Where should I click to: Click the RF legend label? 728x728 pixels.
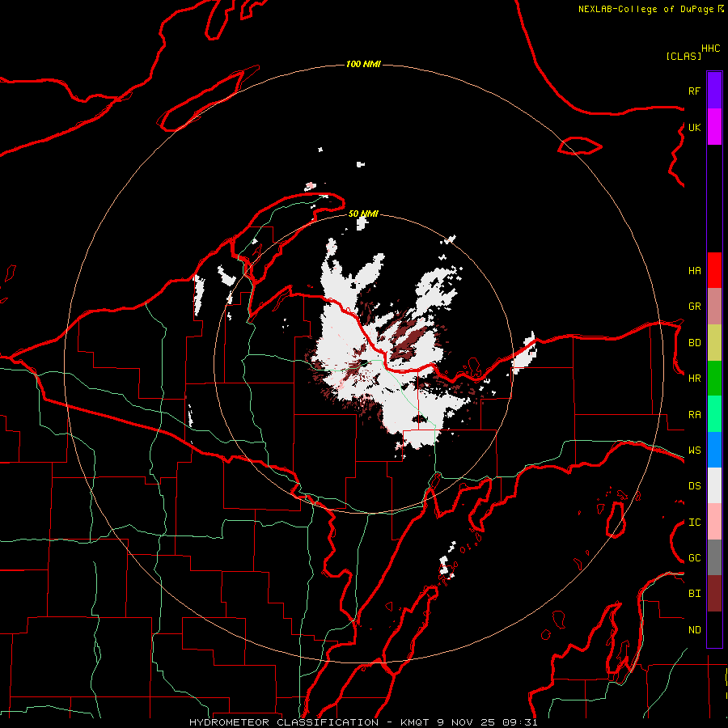pos(694,91)
